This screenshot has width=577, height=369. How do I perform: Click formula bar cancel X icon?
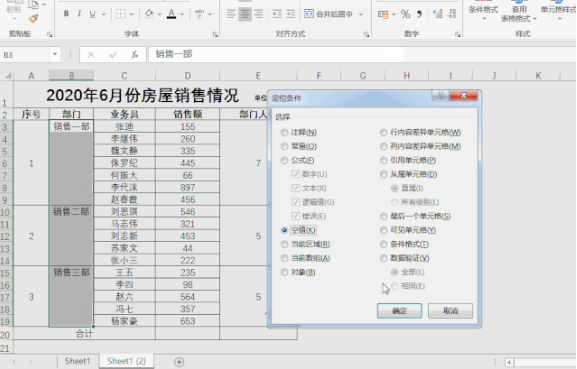tap(91, 55)
